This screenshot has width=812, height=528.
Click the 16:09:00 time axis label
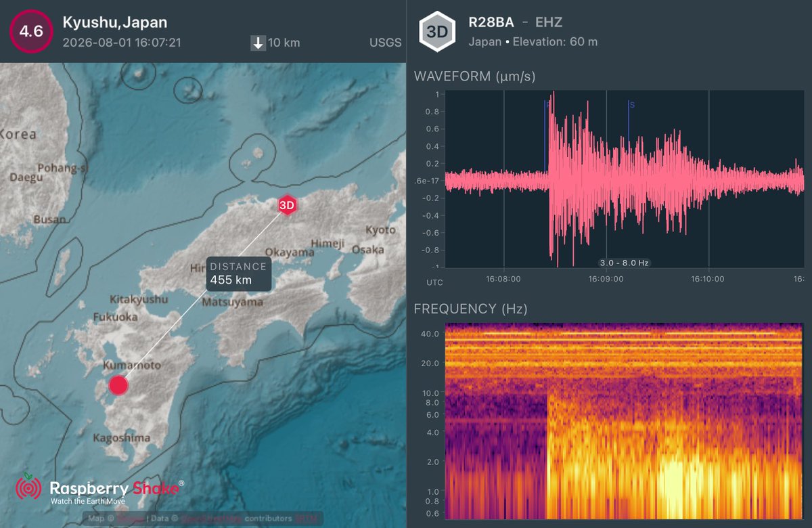pyautogui.click(x=607, y=279)
